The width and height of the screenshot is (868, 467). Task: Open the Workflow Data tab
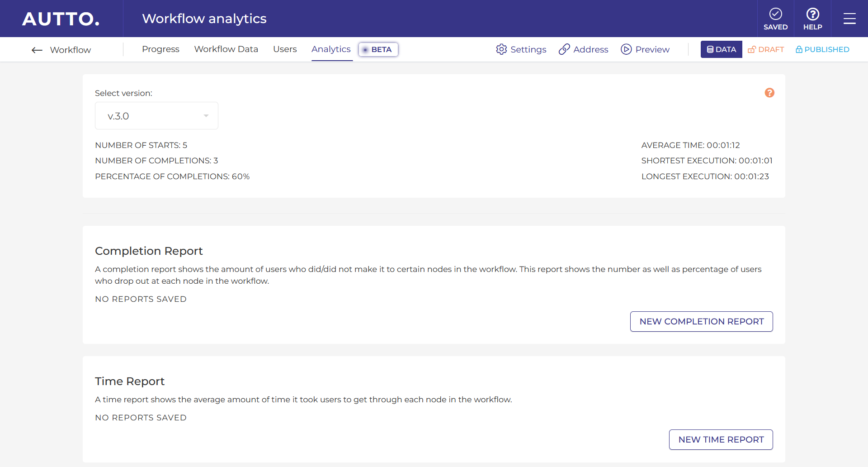[x=226, y=49]
